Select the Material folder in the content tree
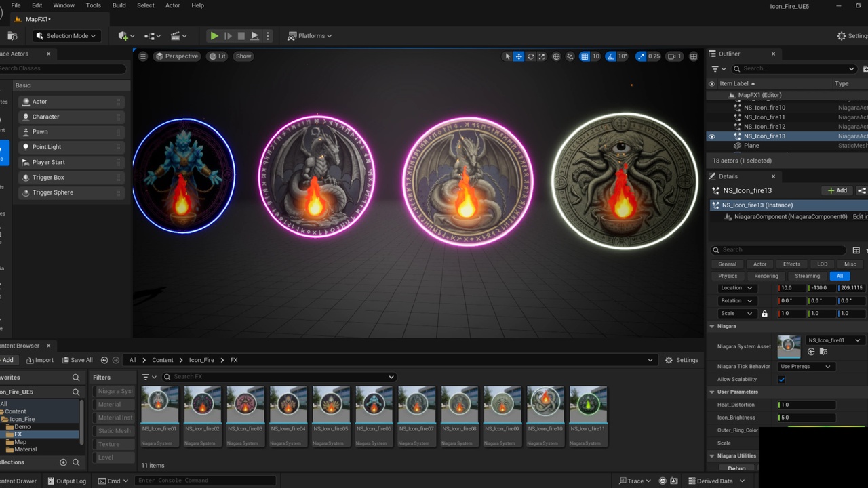This screenshot has height=488, width=868. coord(26,449)
